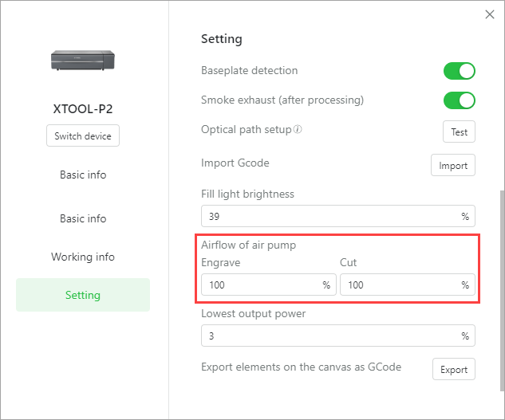Open the first Basic info tab
This screenshot has height=420, width=505.
pos(83,175)
